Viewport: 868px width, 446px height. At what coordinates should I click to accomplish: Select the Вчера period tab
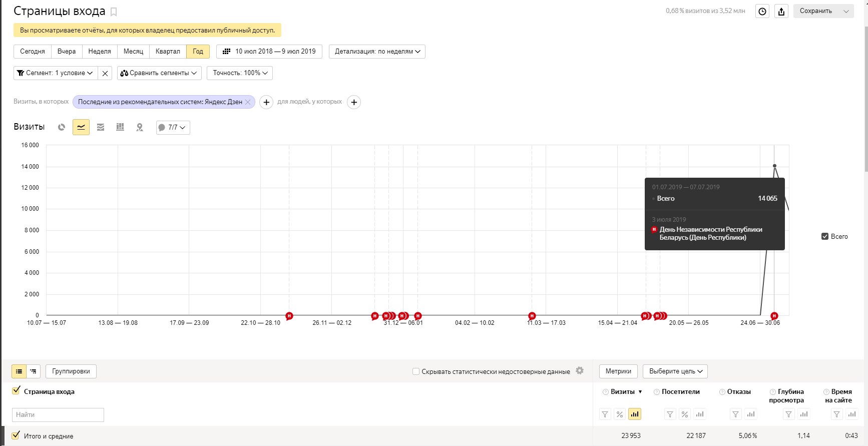67,52
